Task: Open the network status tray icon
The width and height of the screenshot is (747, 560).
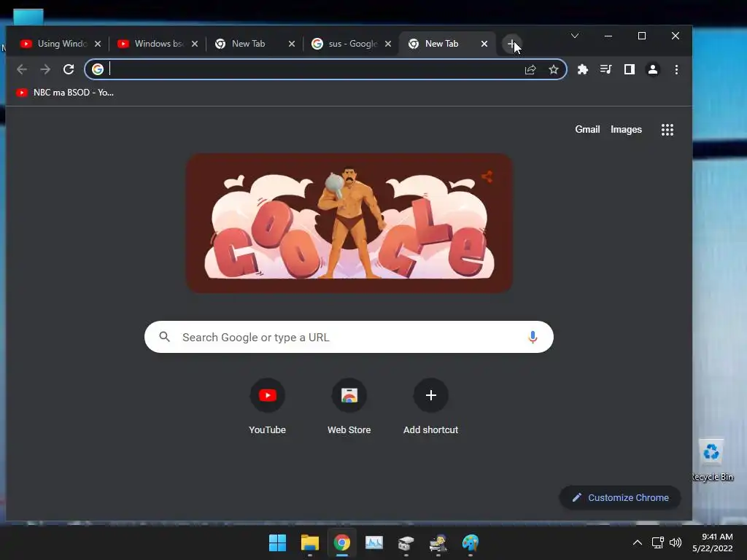Action: point(657,542)
